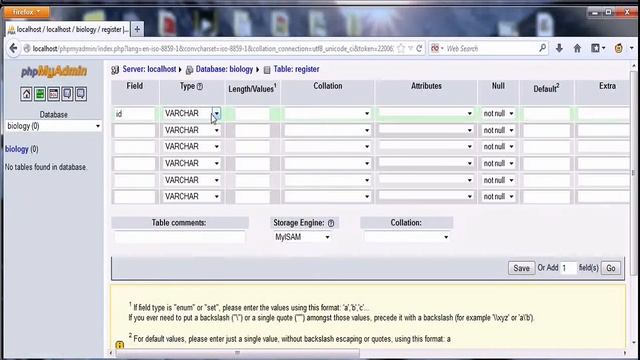This screenshot has width=640, height=360.
Task: Open the Null dropdown in the last row
Action: [x=498, y=197]
